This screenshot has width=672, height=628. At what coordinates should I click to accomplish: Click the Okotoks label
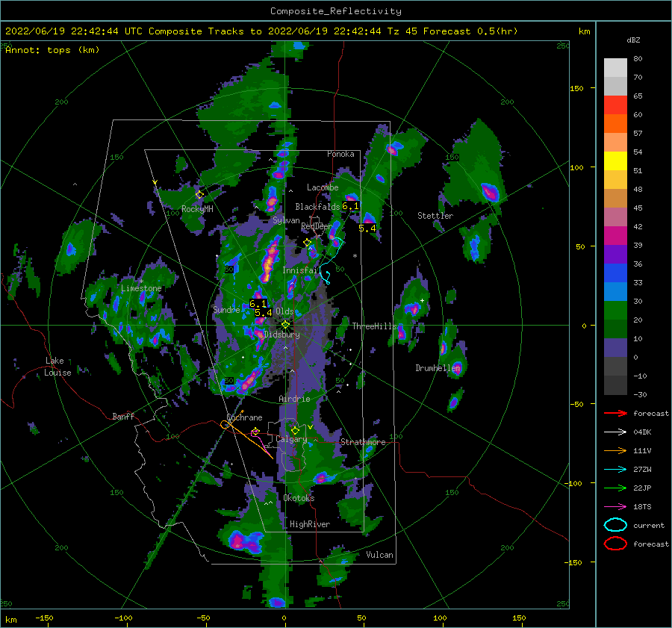tap(299, 497)
